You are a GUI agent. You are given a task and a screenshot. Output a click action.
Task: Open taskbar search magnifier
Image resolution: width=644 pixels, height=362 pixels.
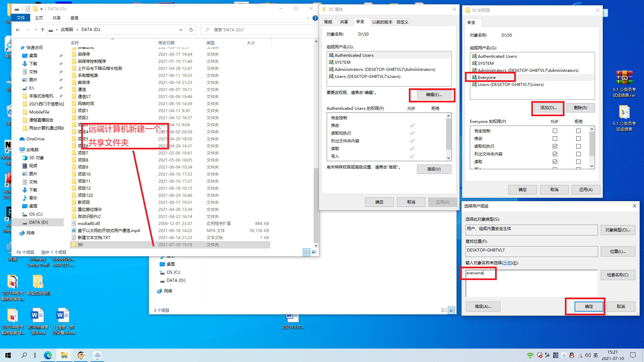[x=24, y=355]
